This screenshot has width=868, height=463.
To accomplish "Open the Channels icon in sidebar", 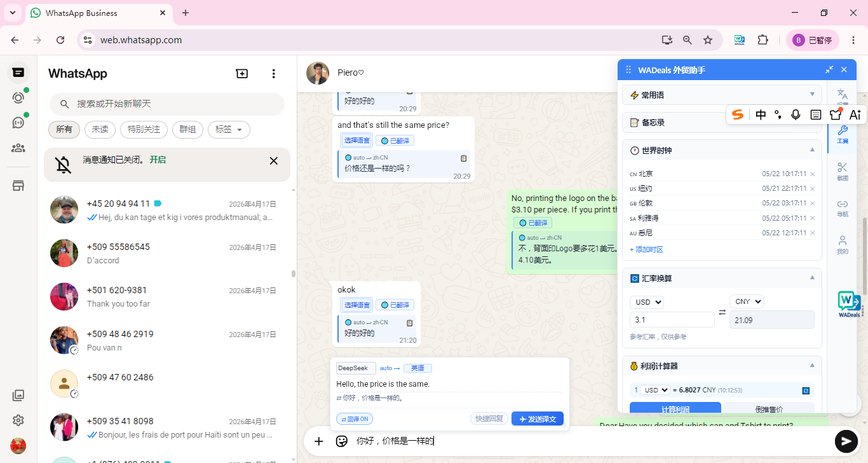I will [x=18, y=123].
